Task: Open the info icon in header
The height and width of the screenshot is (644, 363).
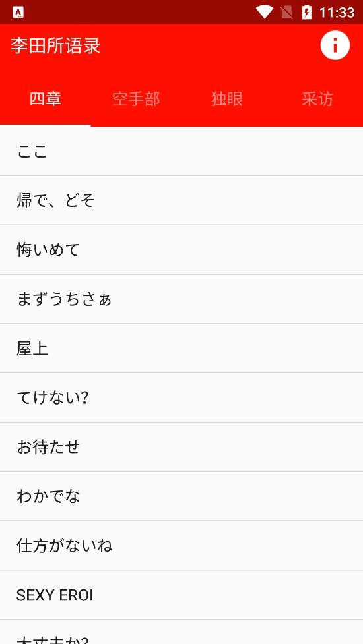Action: pyautogui.click(x=335, y=45)
